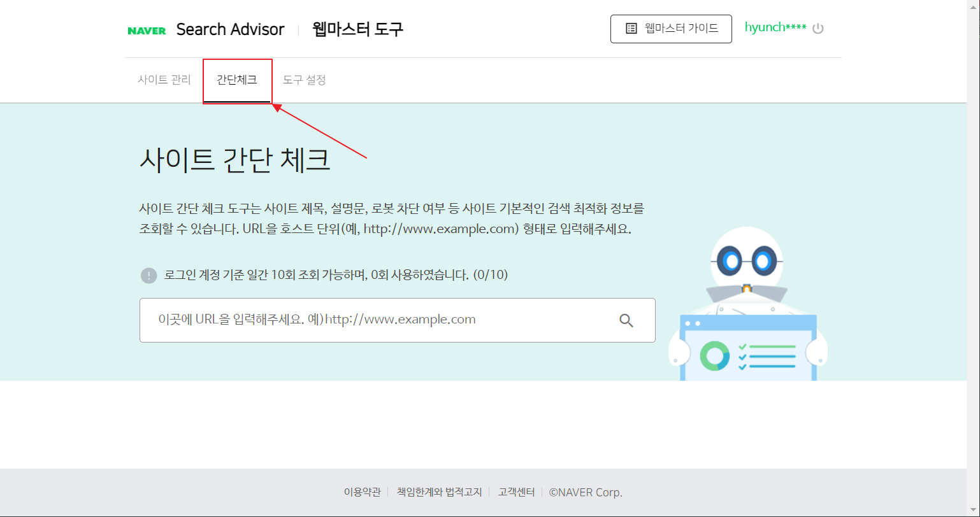The height and width of the screenshot is (517, 980).
Task: Open the 도구 설정 tab
Action: click(305, 80)
